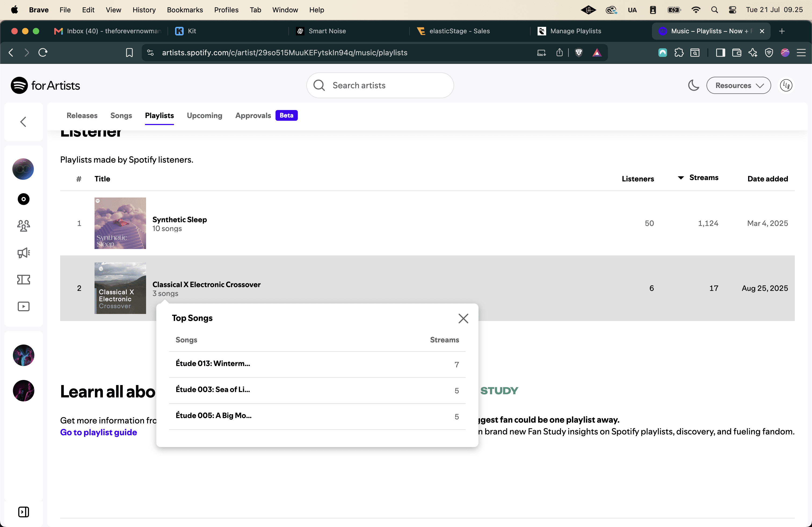
Task: Click the browser address bar URL
Action: click(285, 53)
